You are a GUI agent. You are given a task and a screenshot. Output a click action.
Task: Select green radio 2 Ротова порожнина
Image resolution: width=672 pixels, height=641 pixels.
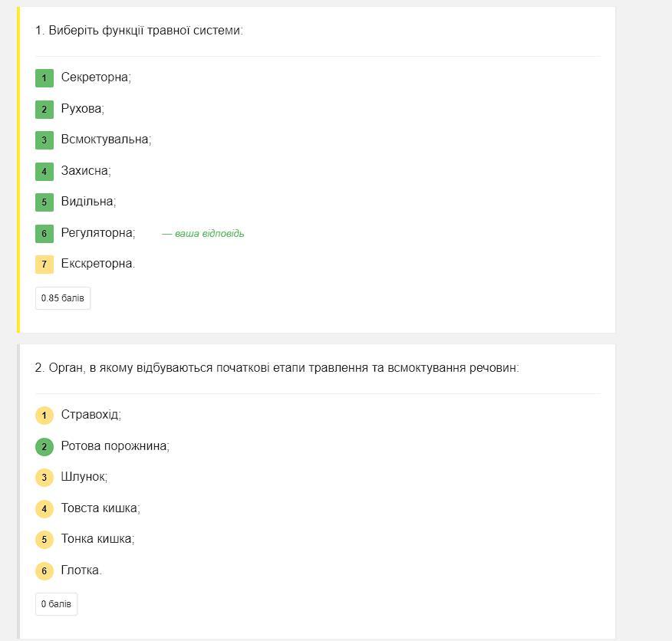[44, 446]
